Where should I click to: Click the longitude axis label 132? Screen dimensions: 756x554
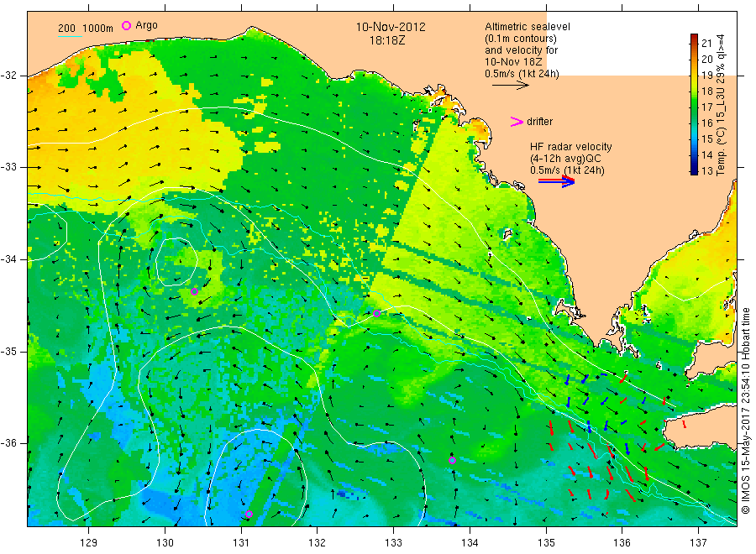coord(318,543)
